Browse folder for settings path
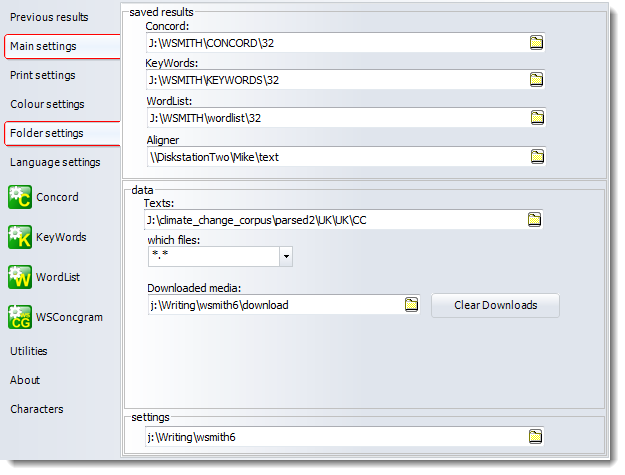The height and width of the screenshot is (475, 625). click(536, 436)
